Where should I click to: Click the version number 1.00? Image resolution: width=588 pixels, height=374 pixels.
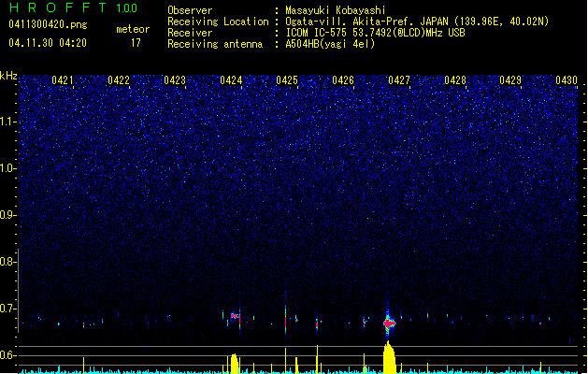point(127,8)
